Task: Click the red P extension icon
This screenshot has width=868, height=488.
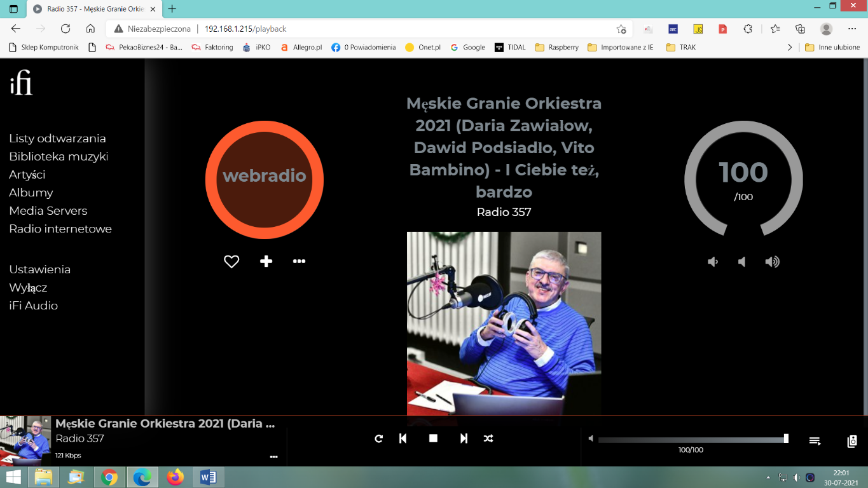Action: click(x=722, y=29)
